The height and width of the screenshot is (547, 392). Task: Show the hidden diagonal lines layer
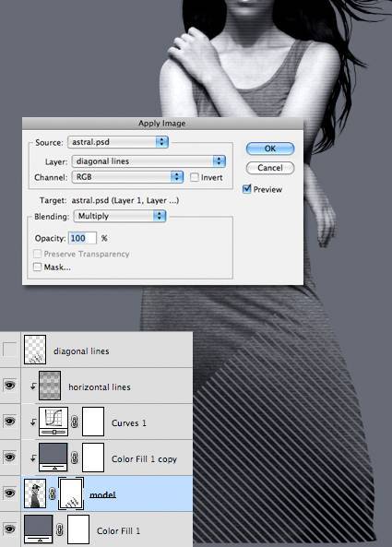9,350
